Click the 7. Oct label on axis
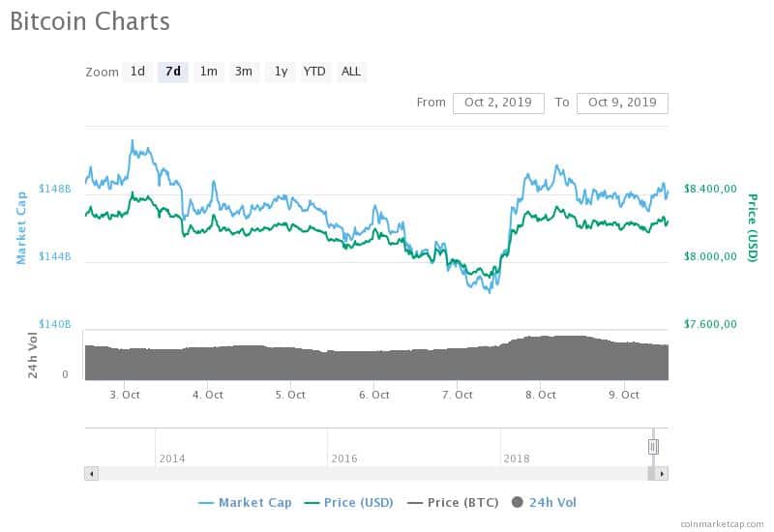The image size is (774, 532). [458, 396]
